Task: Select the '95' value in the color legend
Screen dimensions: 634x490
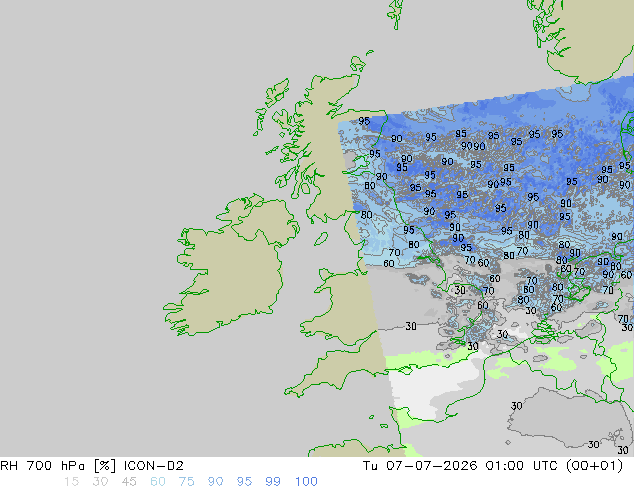Action: pyautogui.click(x=244, y=482)
